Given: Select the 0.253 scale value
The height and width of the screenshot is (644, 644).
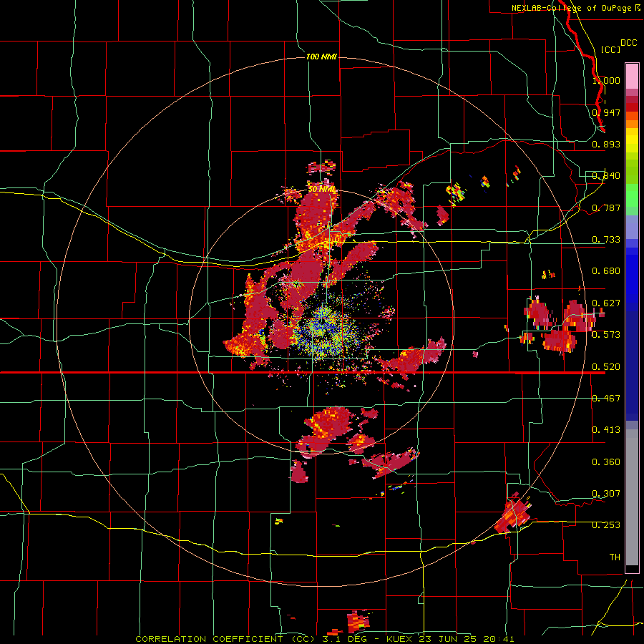Looking at the screenshot, I should (x=606, y=525).
